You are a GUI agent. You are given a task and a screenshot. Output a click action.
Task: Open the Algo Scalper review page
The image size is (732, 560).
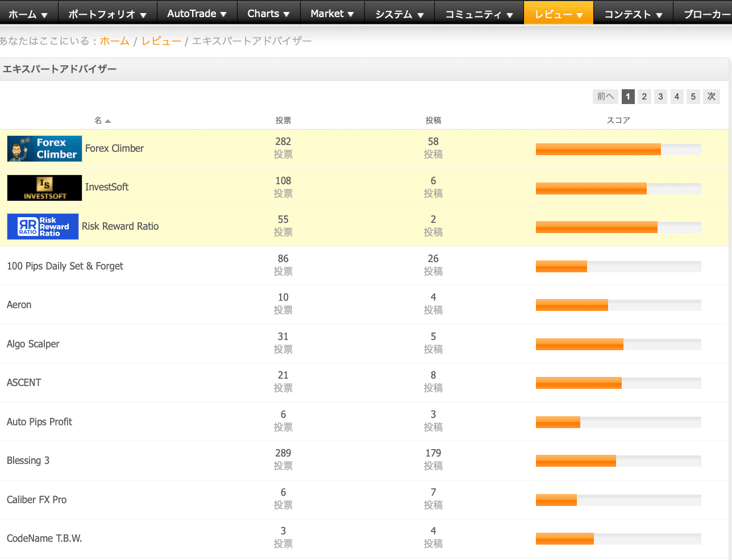[x=33, y=344]
